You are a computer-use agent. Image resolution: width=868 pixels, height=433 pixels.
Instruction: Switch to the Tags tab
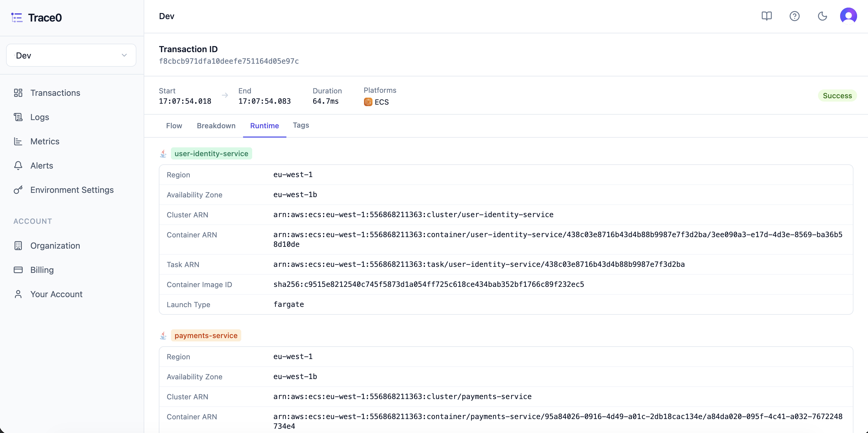pos(301,125)
